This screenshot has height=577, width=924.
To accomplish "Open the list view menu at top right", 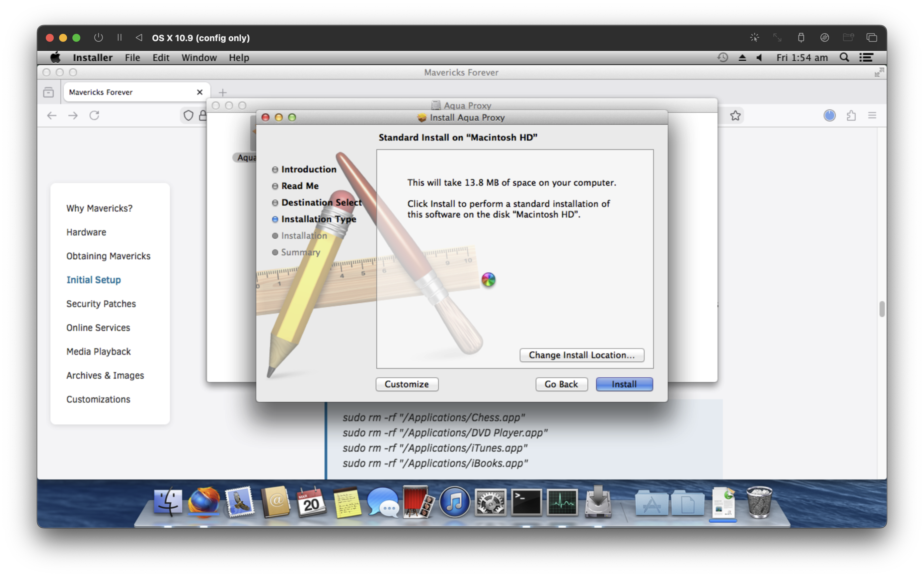I will click(x=866, y=58).
